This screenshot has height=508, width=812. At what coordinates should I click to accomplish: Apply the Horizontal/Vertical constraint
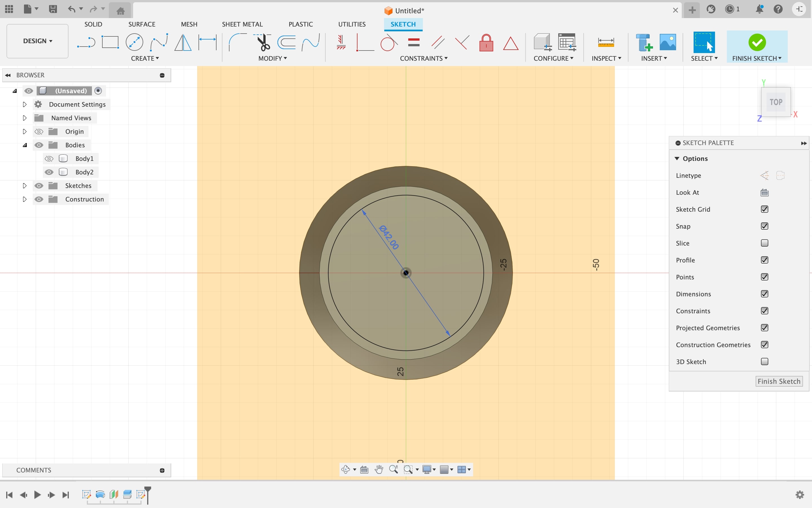point(341,43)
